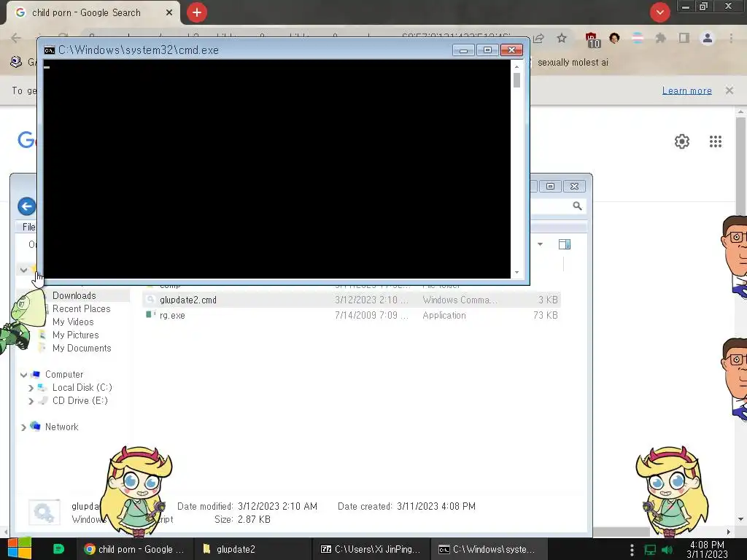The height and width of the screenshot is (560, 747).
Task: Click Explorer's blue back button
Action: point(27,206)
